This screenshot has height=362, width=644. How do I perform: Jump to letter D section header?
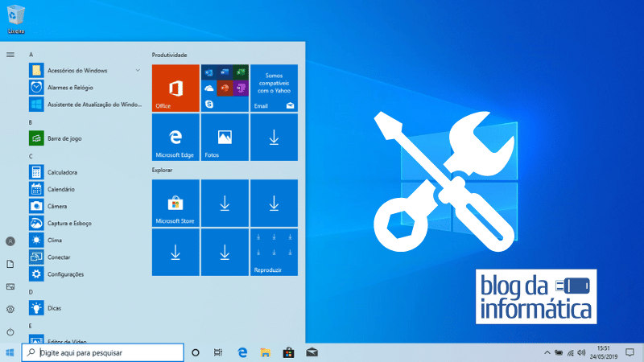pyautogui.click(x=31, y=292)
